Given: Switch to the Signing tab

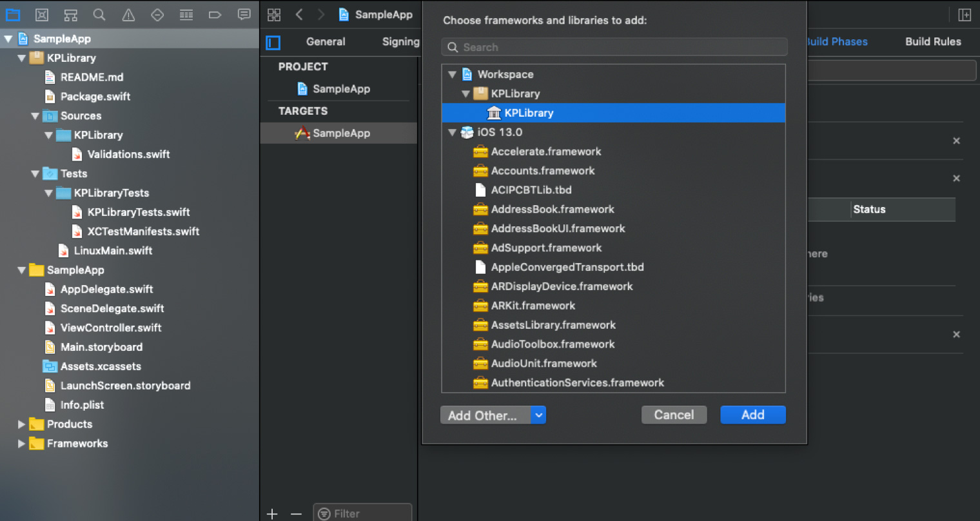Looking at the screenshot, I should [400, 41].
